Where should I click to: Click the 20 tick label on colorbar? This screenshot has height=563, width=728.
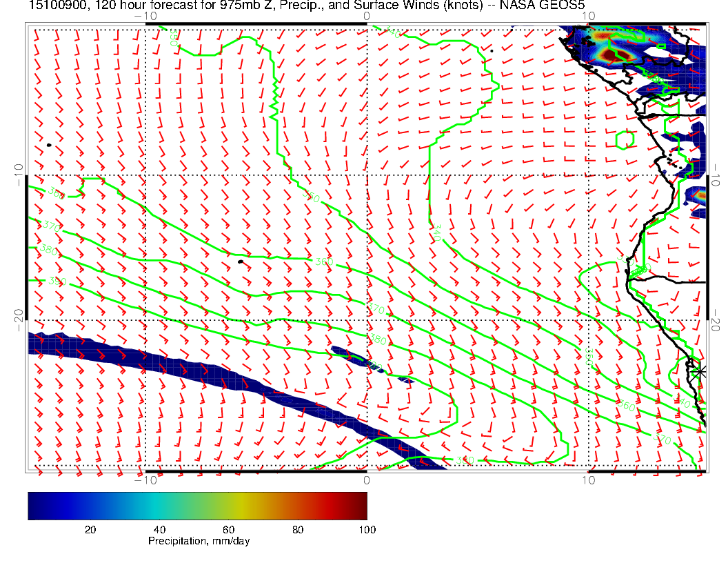coord(90,530)
